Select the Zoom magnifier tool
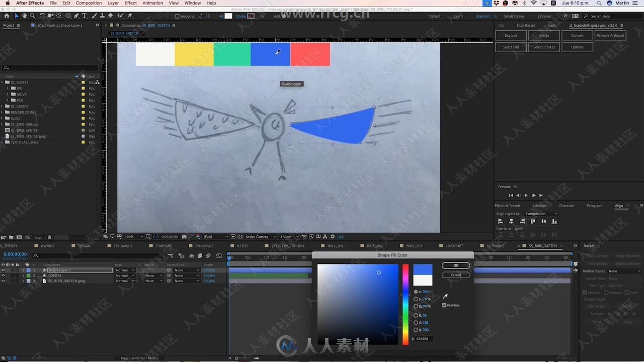Image resolution: width=644 pixels, height=362 pixels. 33,16
